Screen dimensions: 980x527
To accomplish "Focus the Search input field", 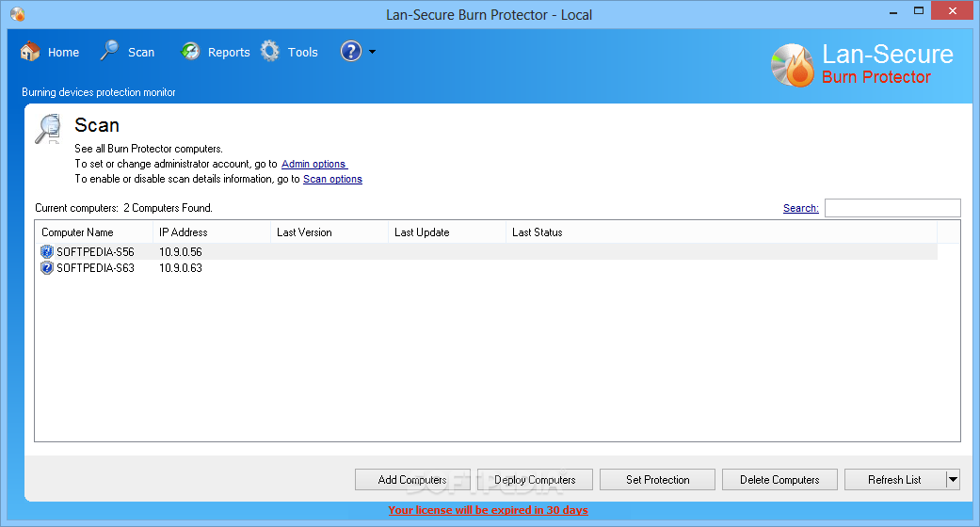I will coord(892,208).
